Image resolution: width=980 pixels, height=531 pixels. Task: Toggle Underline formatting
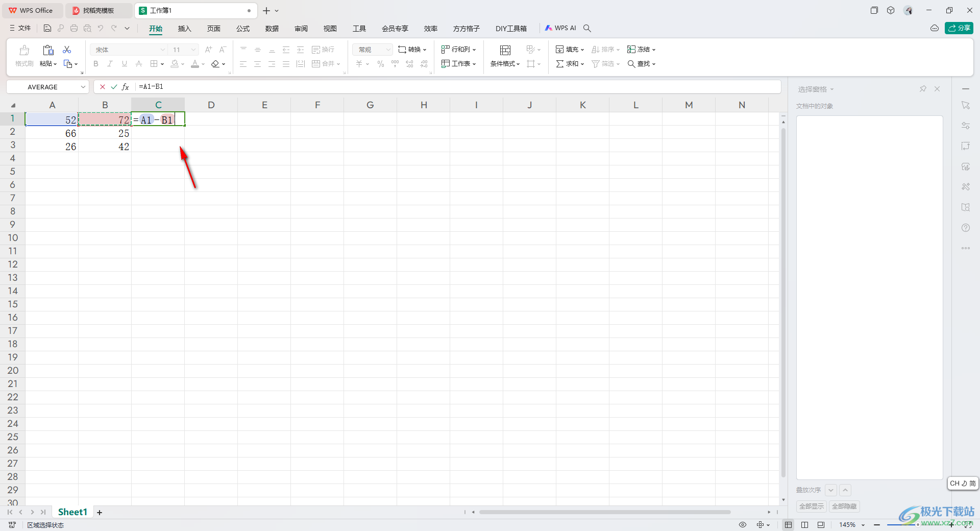(x=124, y=64)
